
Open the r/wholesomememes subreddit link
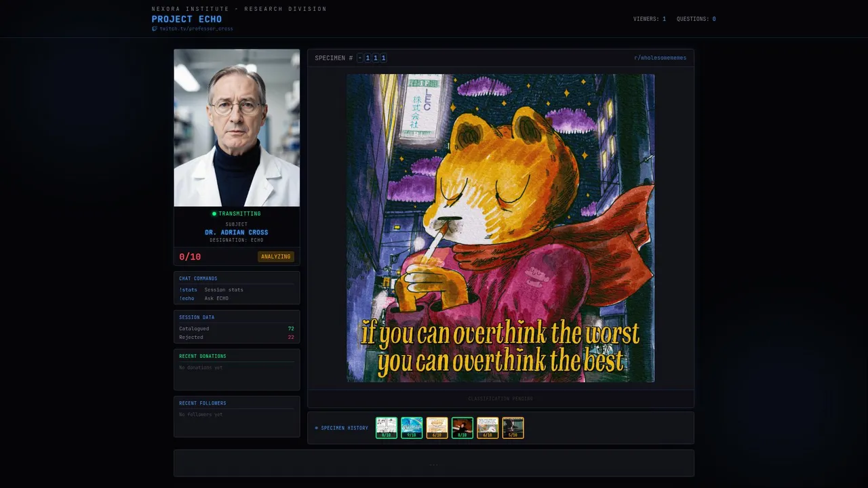(660, 58)
